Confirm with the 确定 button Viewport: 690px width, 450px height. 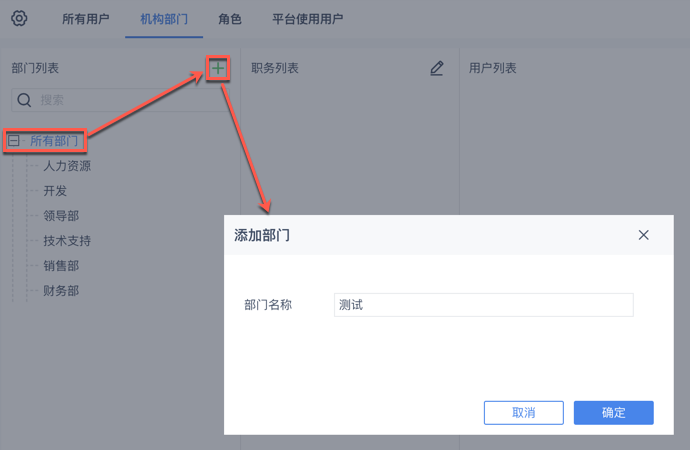tap(613, 413)
